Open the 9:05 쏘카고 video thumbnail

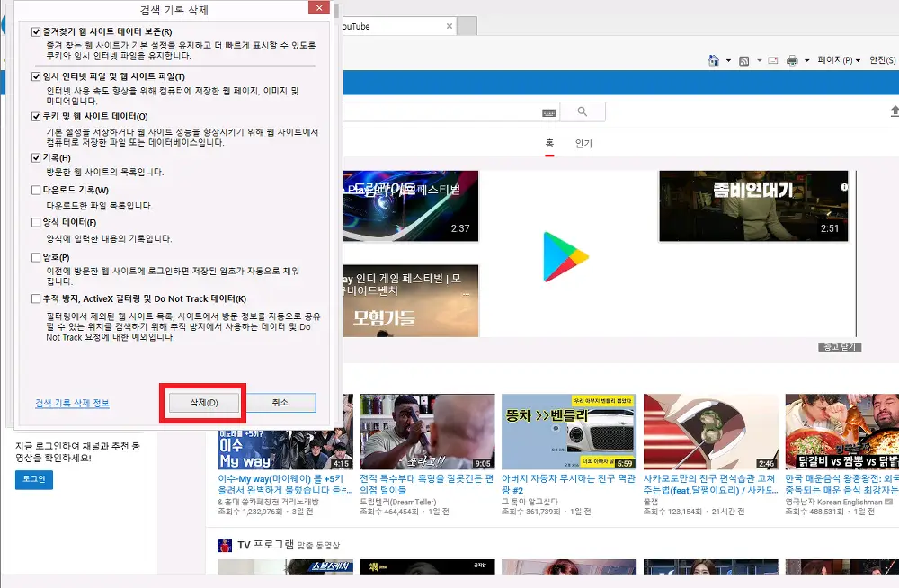tap(427, 432)
